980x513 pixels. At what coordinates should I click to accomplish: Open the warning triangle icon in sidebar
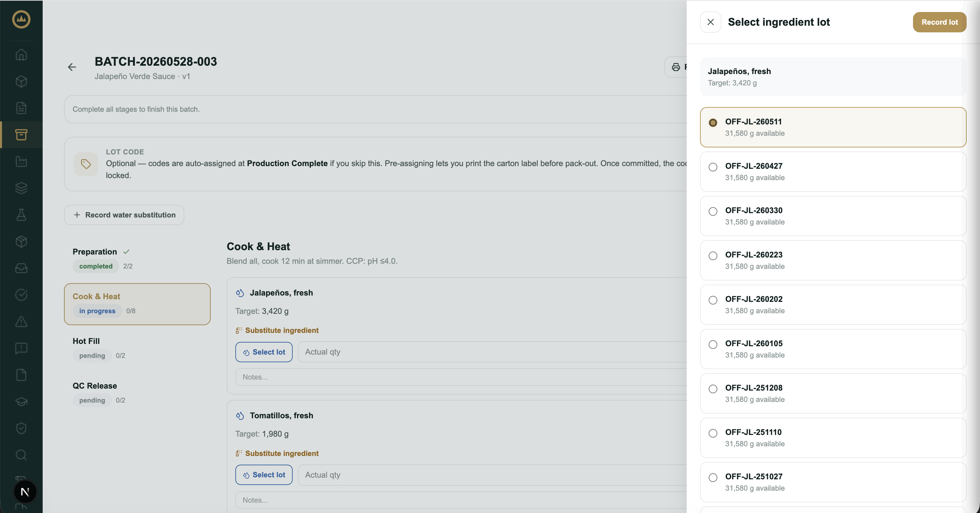pyautogui.click(x=21, y=322)
